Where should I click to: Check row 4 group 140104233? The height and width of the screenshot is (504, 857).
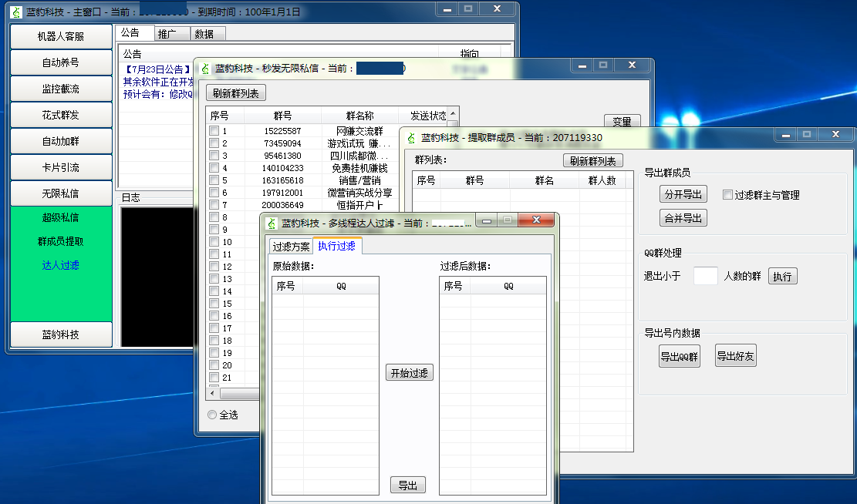point(214,168)
